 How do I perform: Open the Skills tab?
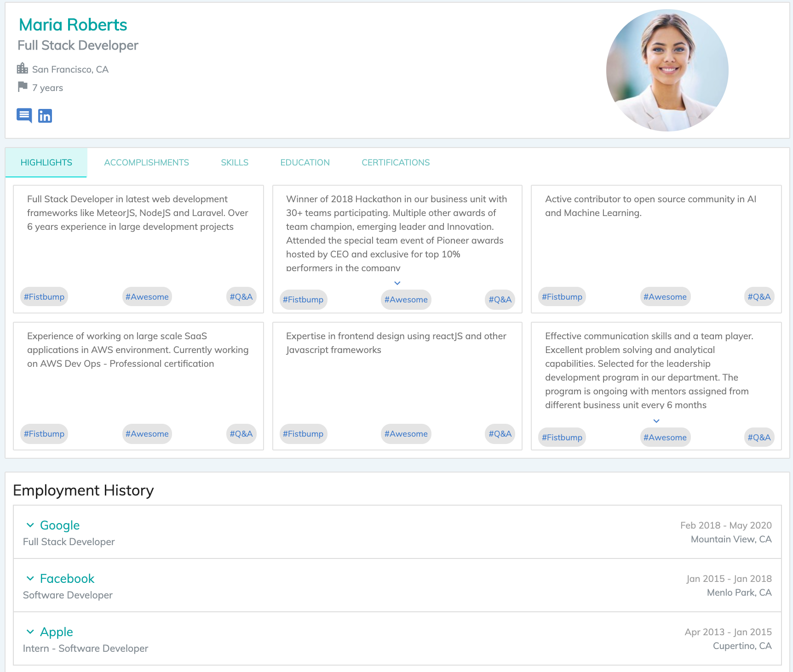click(235, 162)
